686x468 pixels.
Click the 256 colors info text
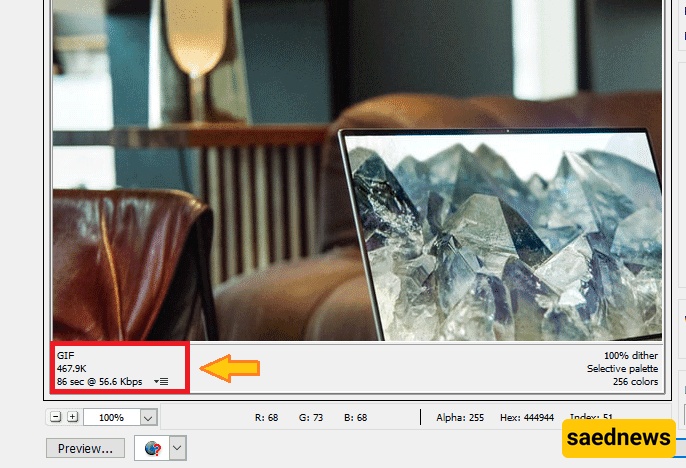(635, 381)
